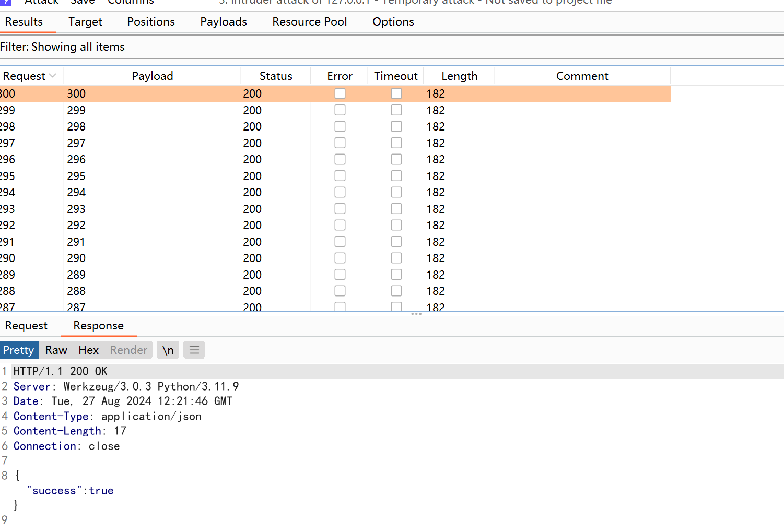
Task: Expand the filter bar showing all items
Action: [63, 46]
